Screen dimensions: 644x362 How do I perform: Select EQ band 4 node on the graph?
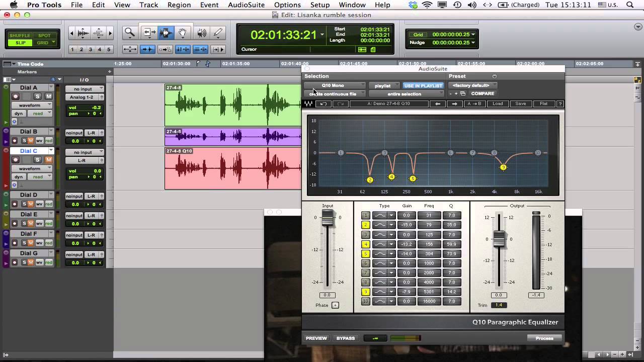[391, 176]
